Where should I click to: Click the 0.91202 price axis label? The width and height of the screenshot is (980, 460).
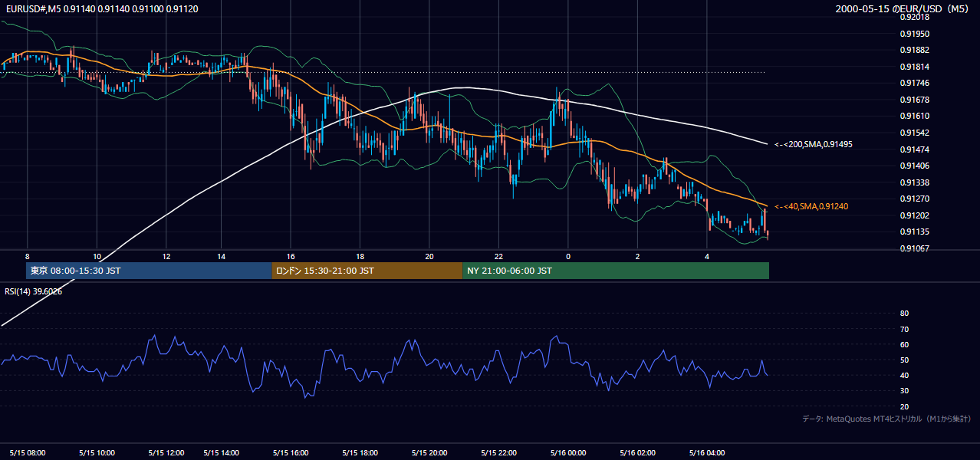pos(916,215)
